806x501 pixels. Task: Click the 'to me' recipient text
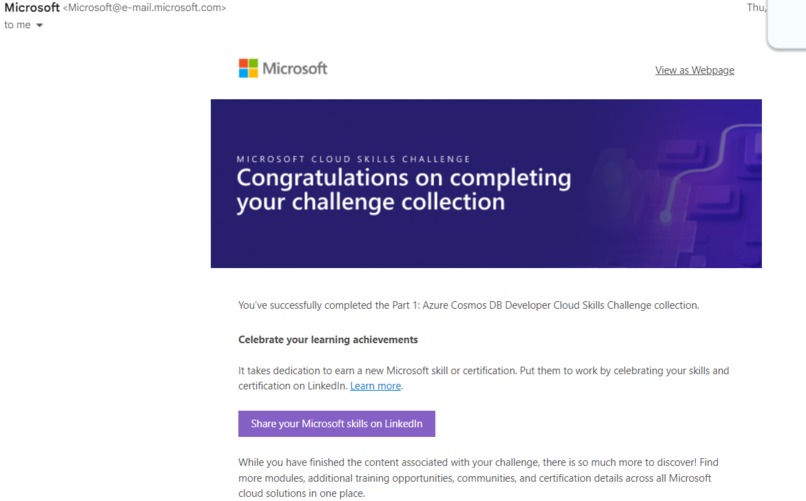pos(17,25)
